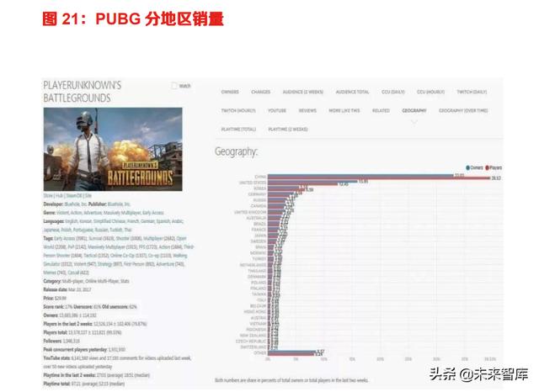Click the Geography heading

click(x=236, y=151)
